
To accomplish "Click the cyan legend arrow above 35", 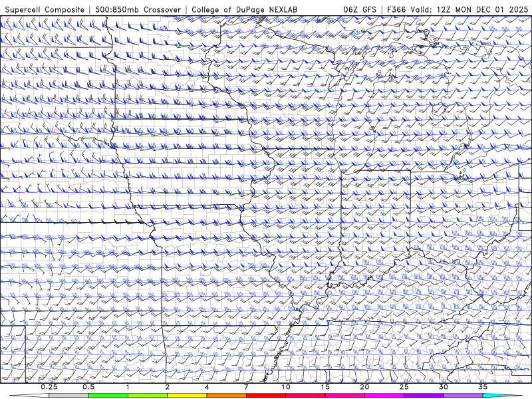I will 502,396.
